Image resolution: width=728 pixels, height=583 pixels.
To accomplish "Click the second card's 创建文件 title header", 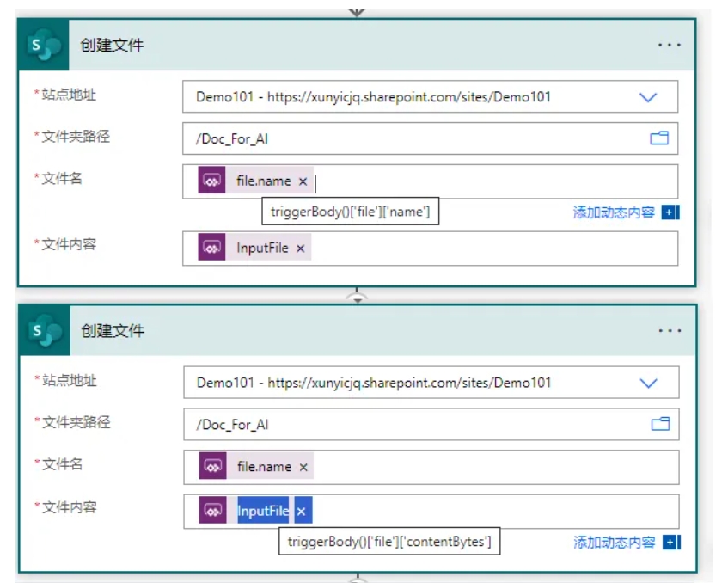I will 113,331.
